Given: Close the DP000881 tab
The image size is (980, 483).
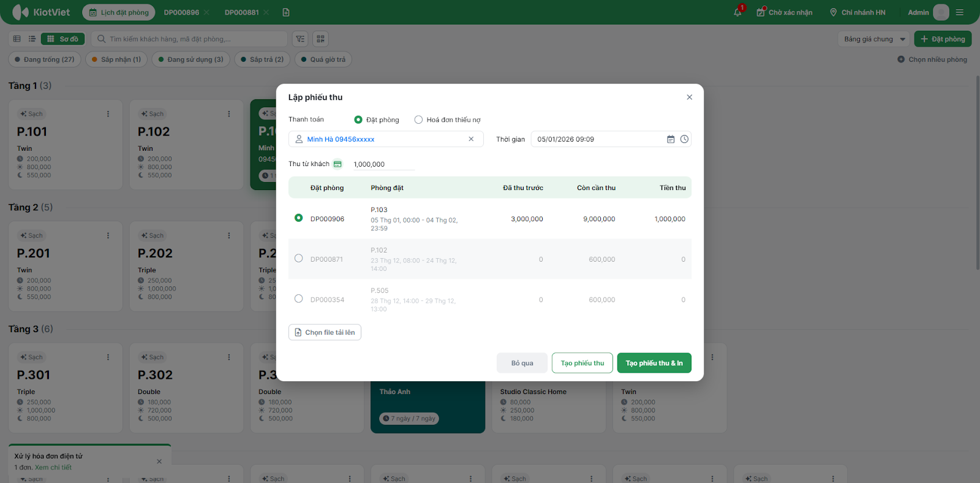Looking at the screenshot, I should pyautogui.click(x=266, y=12).
